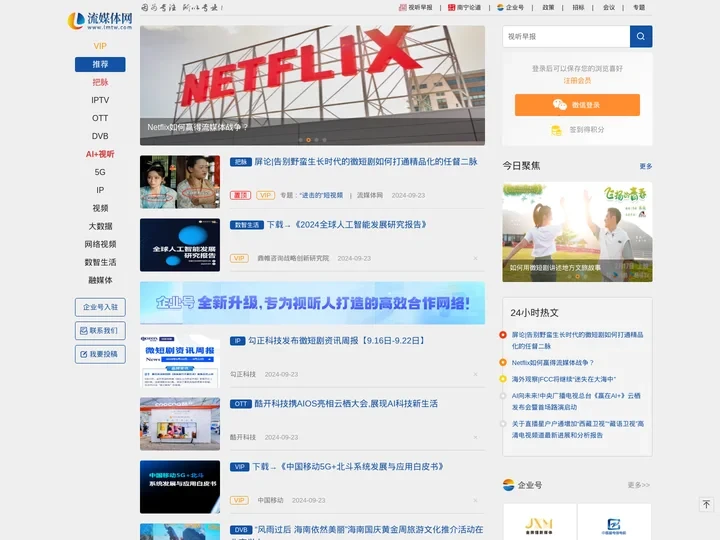Viewport: 720px width, 540px height.
Task: Open the 数智生活 sidebar category
Action: coord(100,262)
